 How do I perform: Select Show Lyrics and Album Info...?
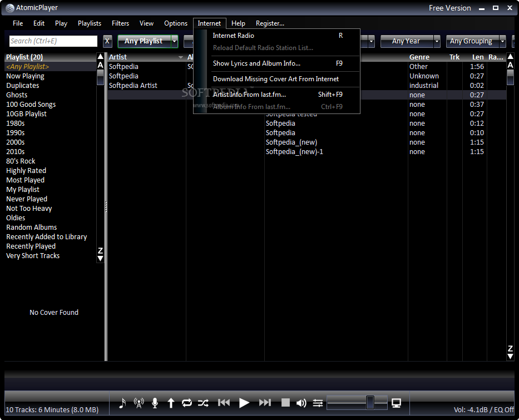[x=278, y=63]
